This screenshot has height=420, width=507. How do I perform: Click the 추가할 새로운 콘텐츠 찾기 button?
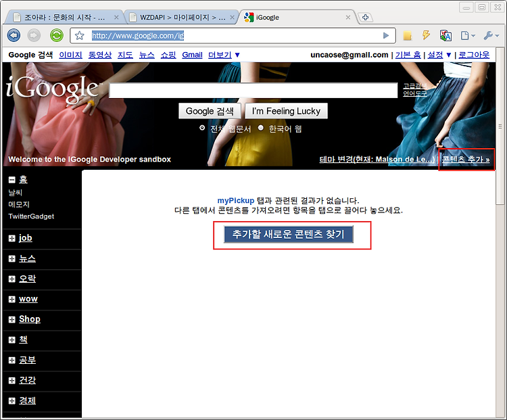[x=289, y=234]
